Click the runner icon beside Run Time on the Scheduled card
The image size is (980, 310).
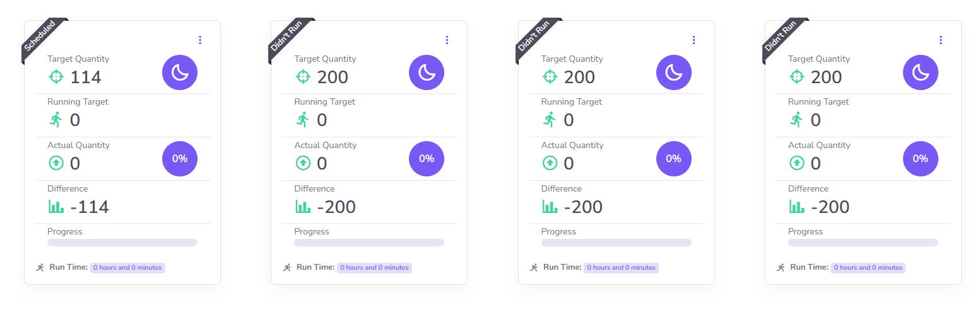(40, 267)
